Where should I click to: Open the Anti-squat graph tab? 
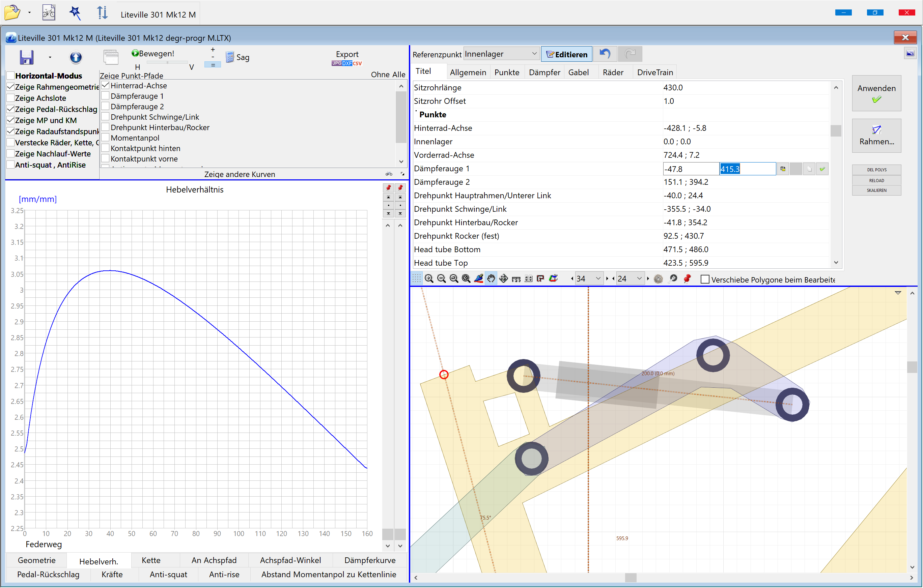point(168,574)
